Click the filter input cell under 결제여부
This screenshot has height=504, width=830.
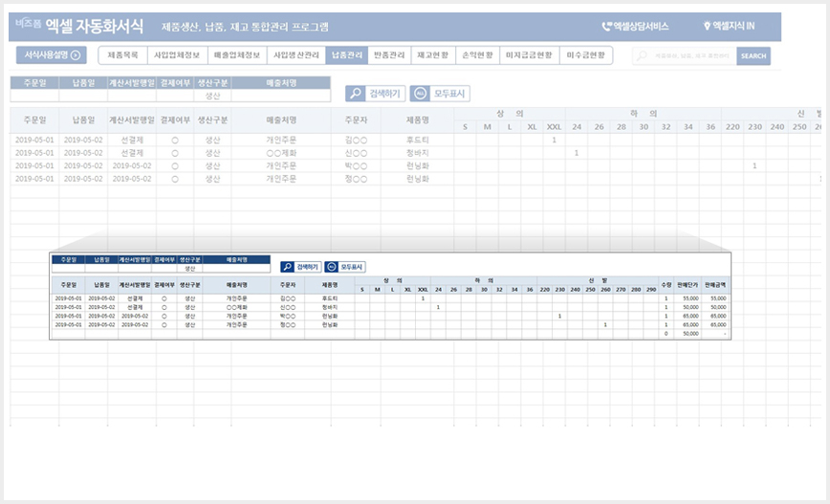[175, 96]
